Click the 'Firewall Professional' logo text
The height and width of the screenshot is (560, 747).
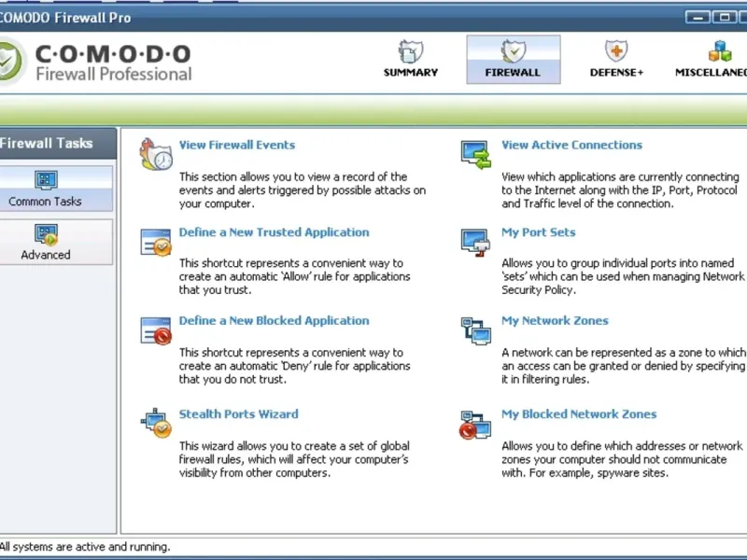click(x=114, y=75)
